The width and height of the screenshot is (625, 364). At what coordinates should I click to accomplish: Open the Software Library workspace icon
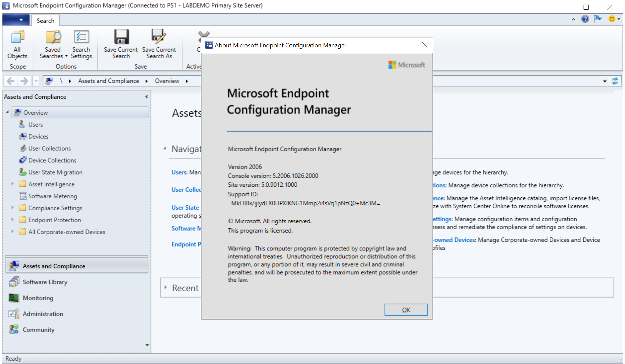[13, 282]
